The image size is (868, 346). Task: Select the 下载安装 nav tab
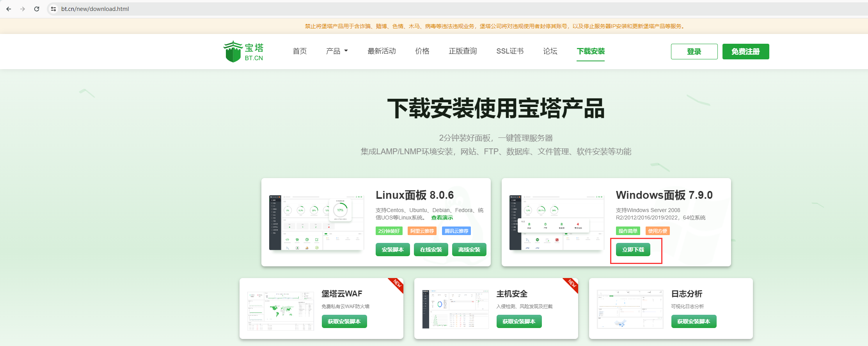591,51
